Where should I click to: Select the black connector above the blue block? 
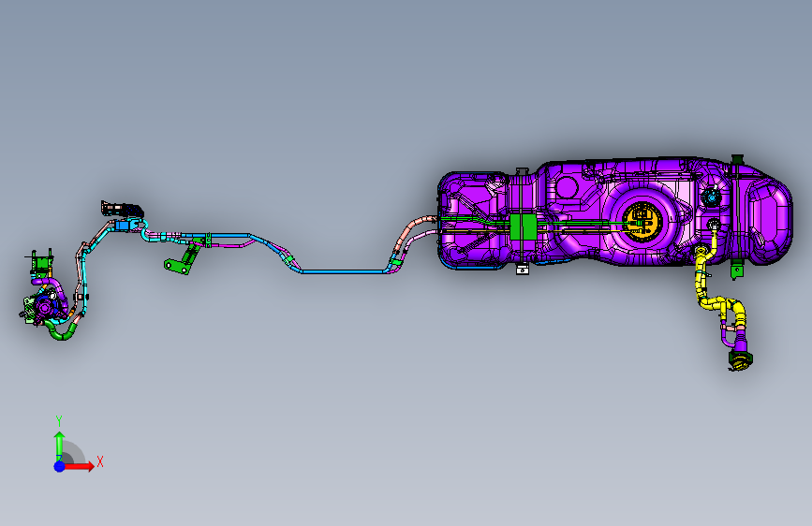[122, 209]
